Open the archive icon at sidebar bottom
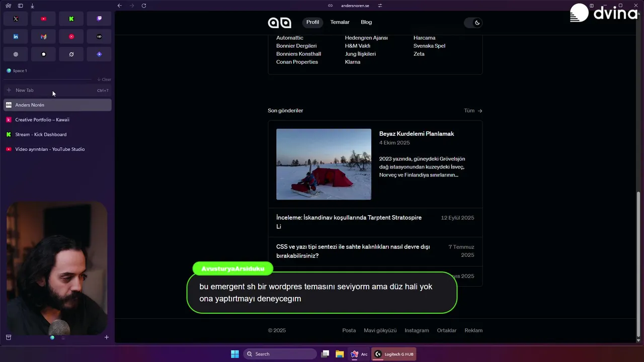 click(x=9, y=337)
